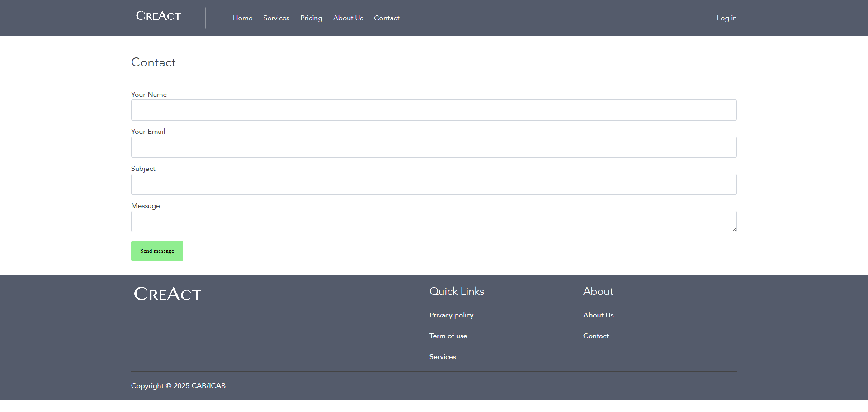Click into the Your Email text box
This screenshot has height=412, width=868.
coord(434,147)
